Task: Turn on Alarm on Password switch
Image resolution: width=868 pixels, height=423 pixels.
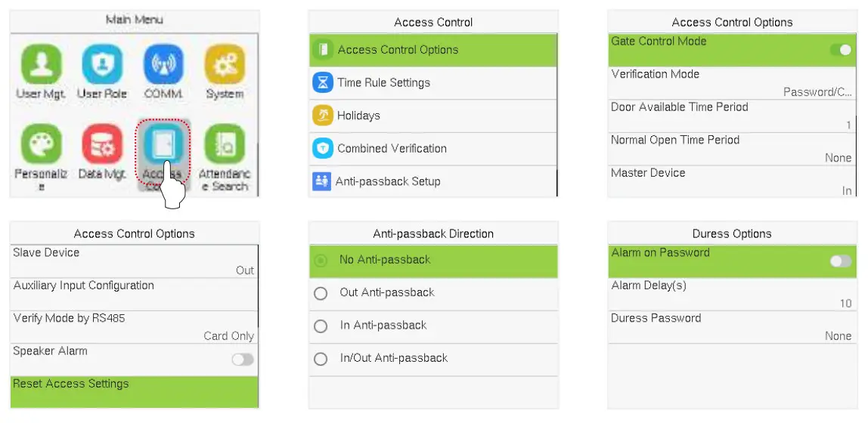Action: point(840,261)
